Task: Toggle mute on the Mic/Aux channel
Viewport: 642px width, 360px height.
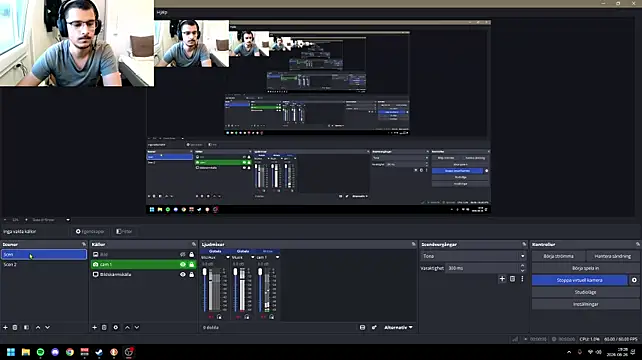Action: click(211, 317)
